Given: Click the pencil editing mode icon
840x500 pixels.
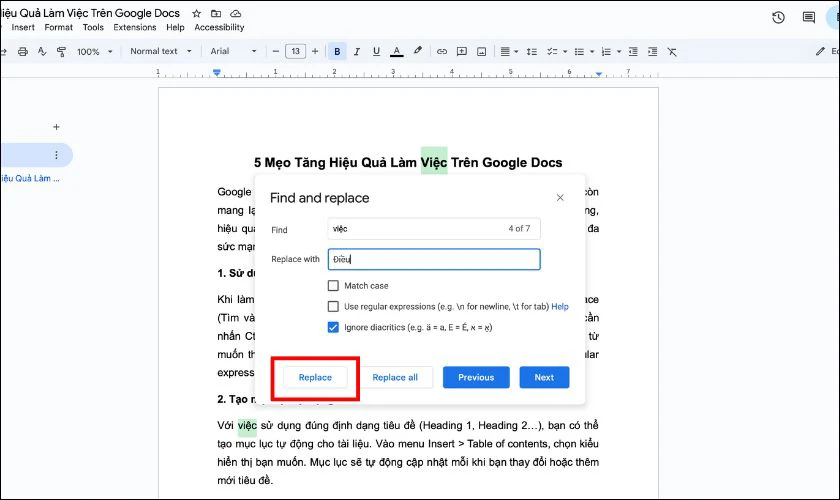Looking at the screenshot, I should 820,51.
